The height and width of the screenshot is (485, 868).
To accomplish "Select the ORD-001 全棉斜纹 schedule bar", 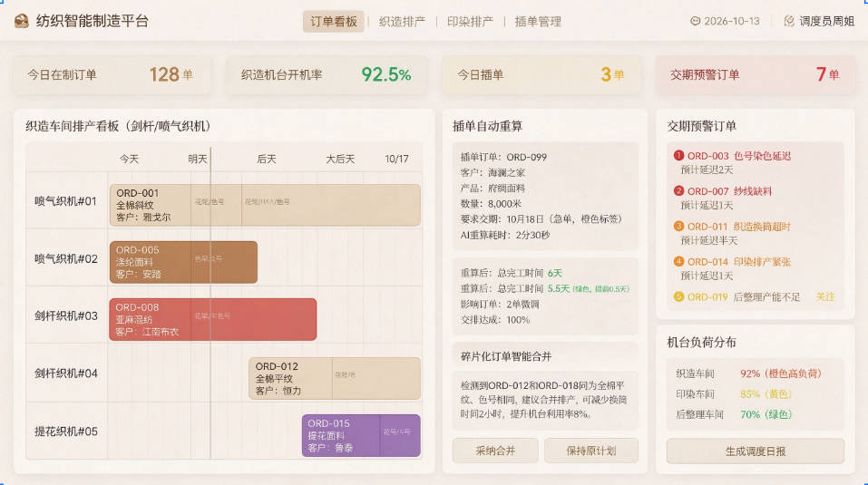I will [265, 205].
